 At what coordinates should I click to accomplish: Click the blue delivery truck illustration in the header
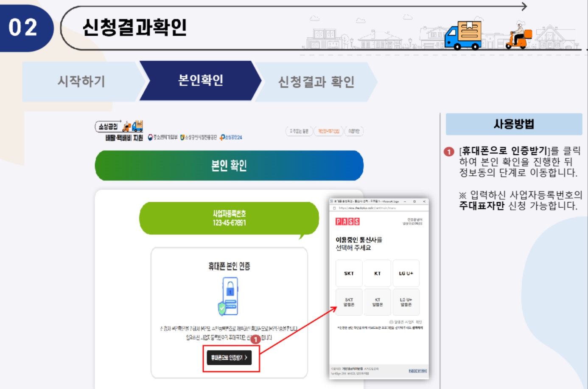coord(463,35)
